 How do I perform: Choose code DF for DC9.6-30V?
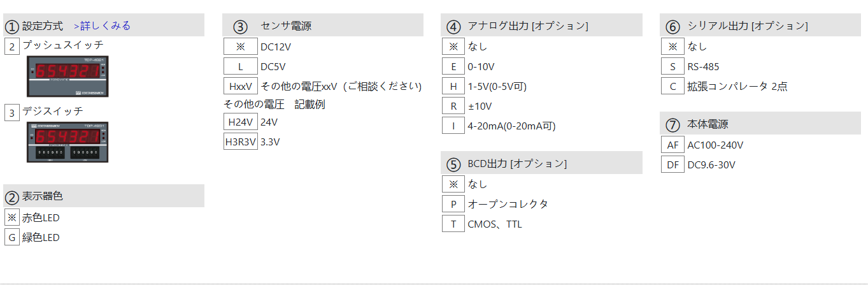672,165
